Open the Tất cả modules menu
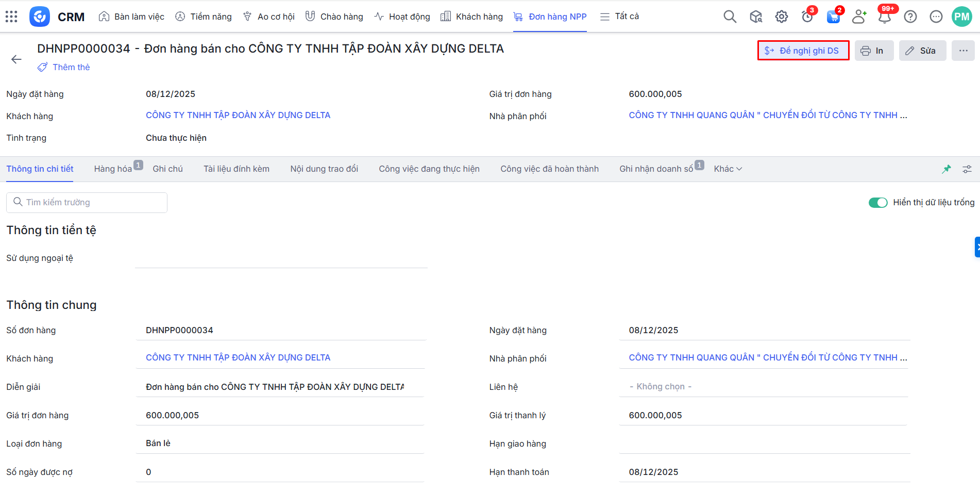 619,17
